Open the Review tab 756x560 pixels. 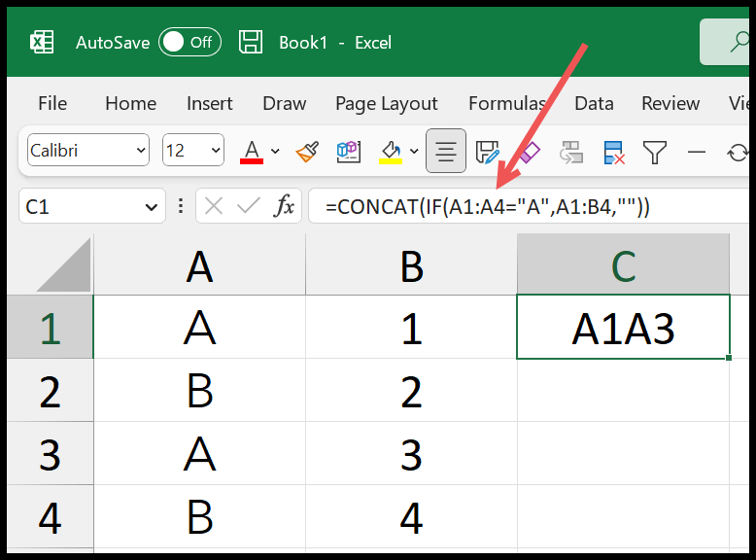(670, 103)
